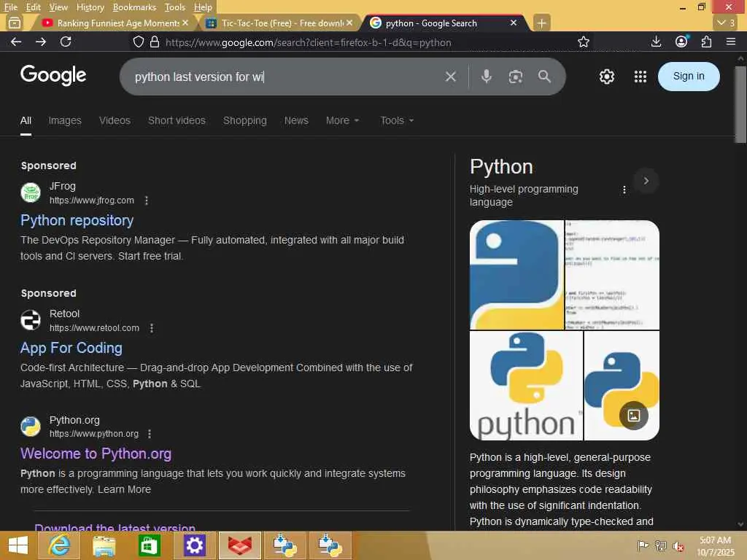
Task: Close the python - Google Search tab
Action: [x=514, y=23]
